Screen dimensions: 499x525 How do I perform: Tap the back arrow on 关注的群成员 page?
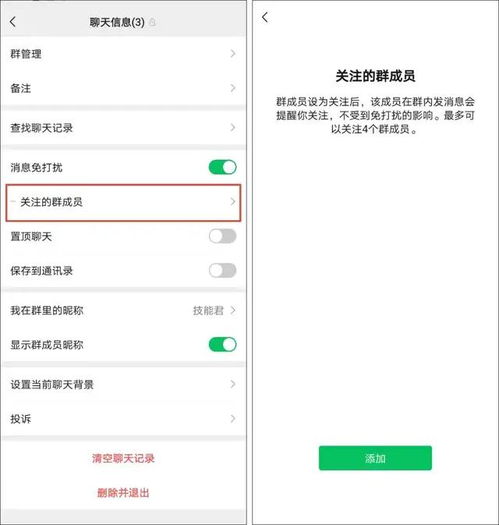click(x=265, y=17)
